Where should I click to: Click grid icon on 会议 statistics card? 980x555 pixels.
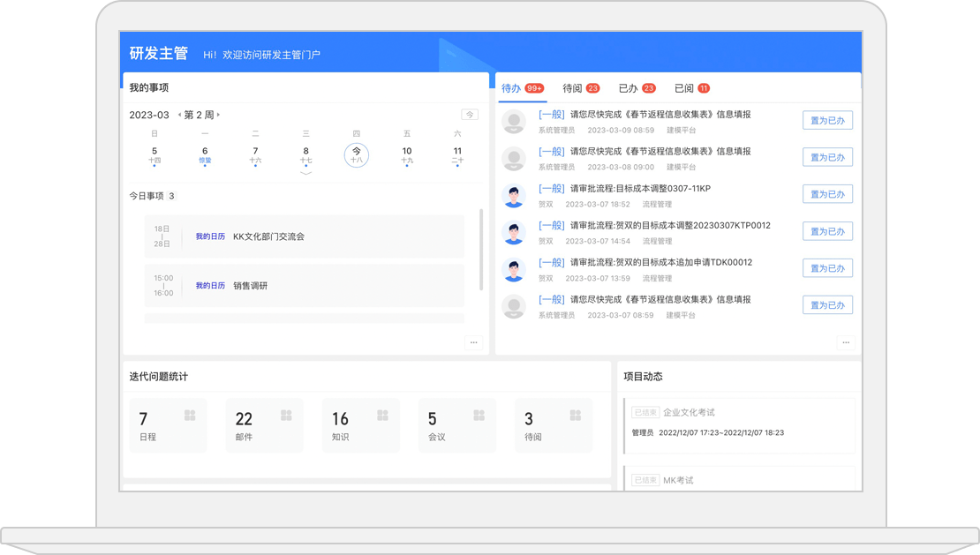(479, 416)
